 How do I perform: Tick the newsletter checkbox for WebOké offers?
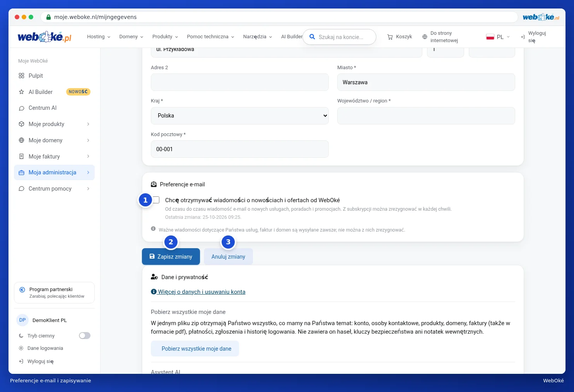tap(156, 200)
